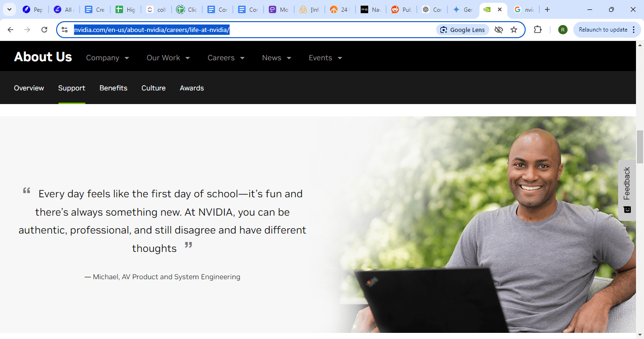
Task: Toggle the third-party cookies eye icon
Action: (499, 30)
